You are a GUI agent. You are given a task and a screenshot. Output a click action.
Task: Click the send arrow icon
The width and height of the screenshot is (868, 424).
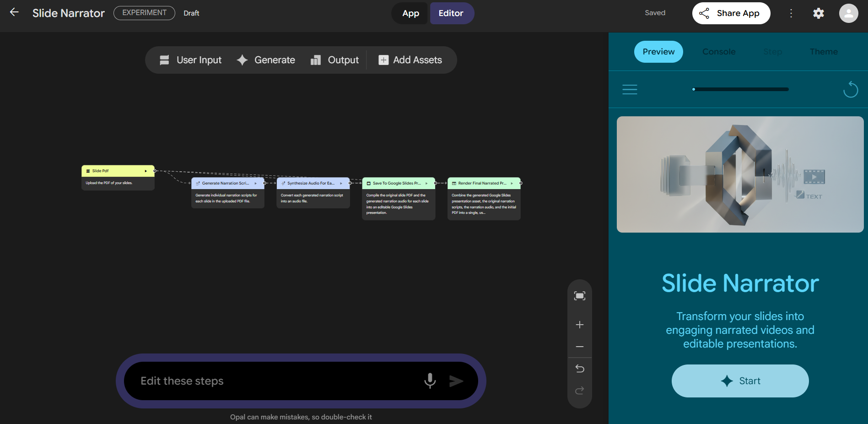pyautogui.click(x=456, y=381)
